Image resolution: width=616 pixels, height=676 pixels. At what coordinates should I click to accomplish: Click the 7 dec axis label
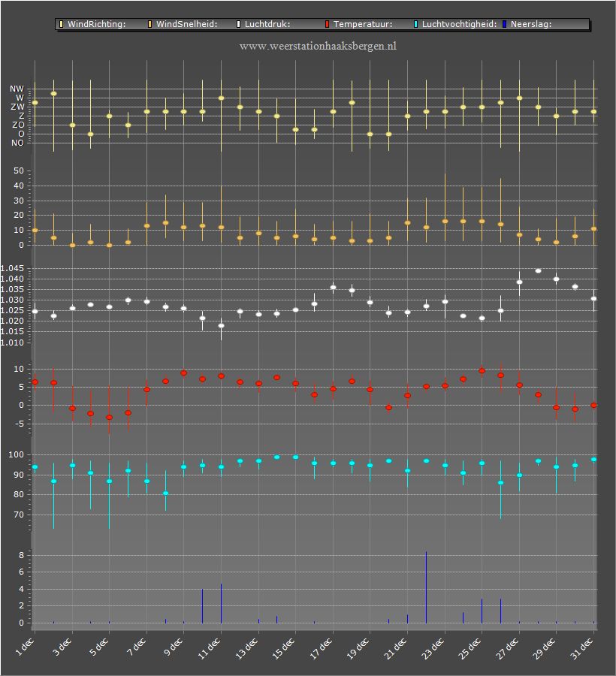coord(137,647)
